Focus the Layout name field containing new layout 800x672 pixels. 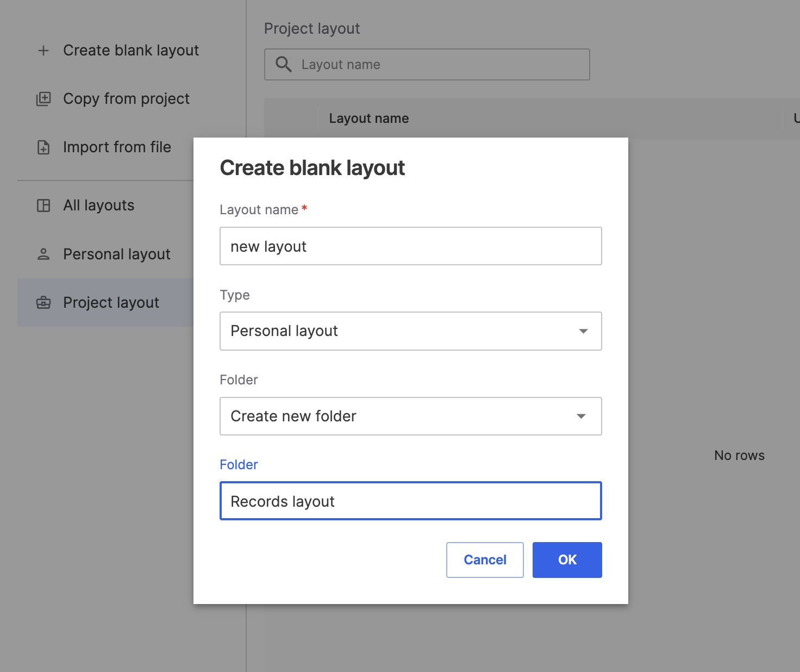(410, 246)
